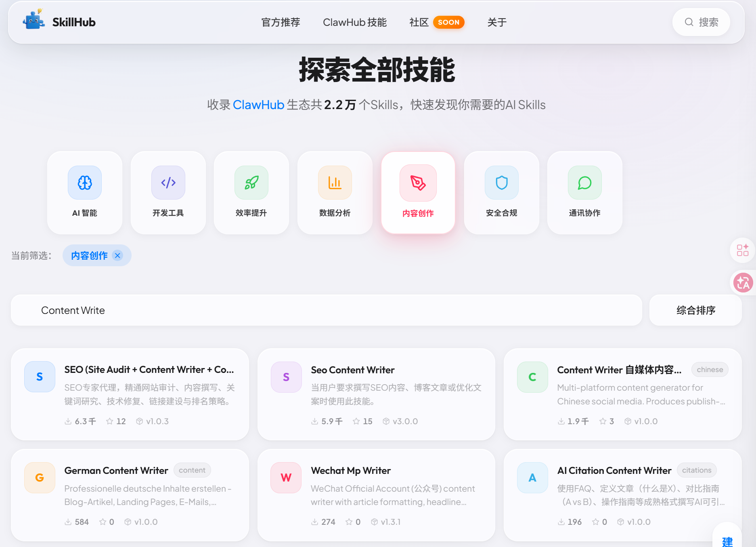Select the 效率提升 rocket icon
Screen dimensions: 756x547
coord(251,183)
